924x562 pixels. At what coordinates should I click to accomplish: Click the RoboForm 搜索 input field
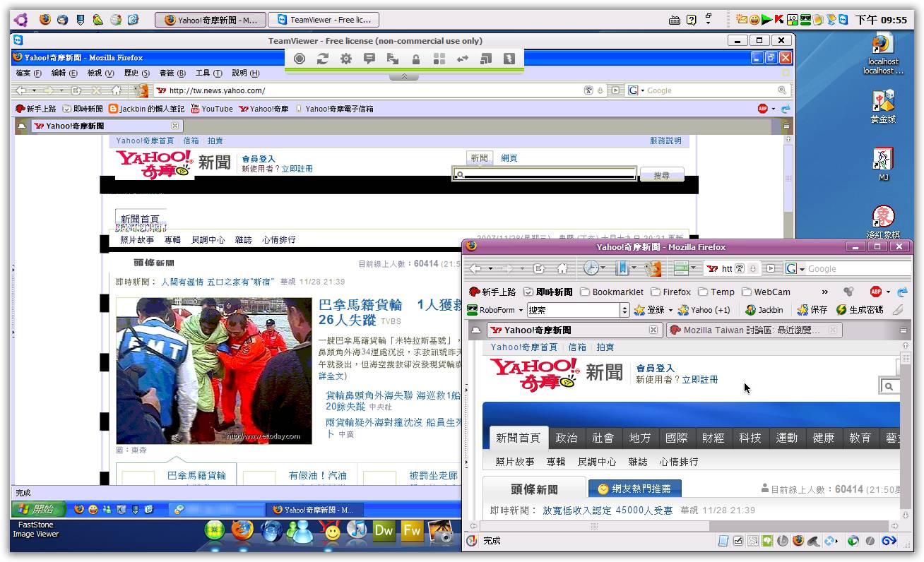[573, 310]
